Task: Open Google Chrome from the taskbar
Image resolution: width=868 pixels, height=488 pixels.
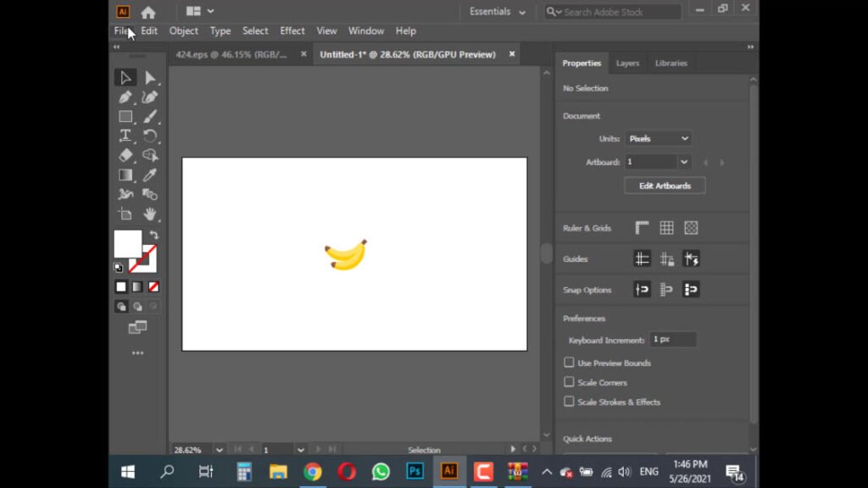Action: 312,471
